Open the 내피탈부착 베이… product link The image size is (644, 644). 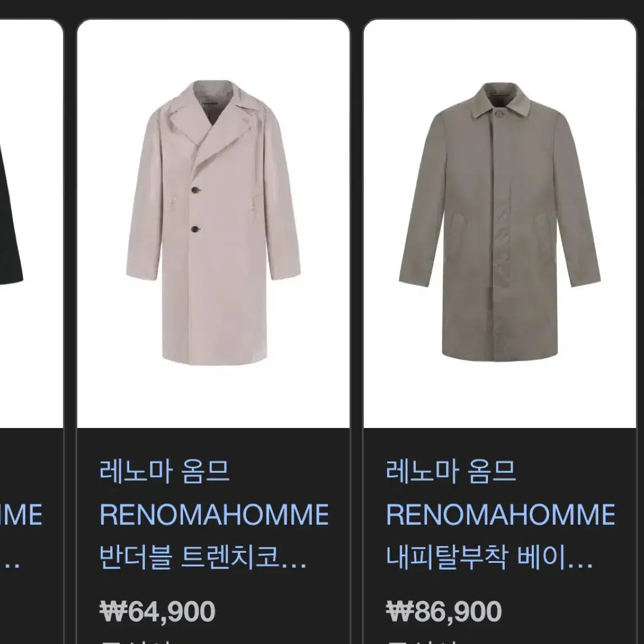coord(489,557)
